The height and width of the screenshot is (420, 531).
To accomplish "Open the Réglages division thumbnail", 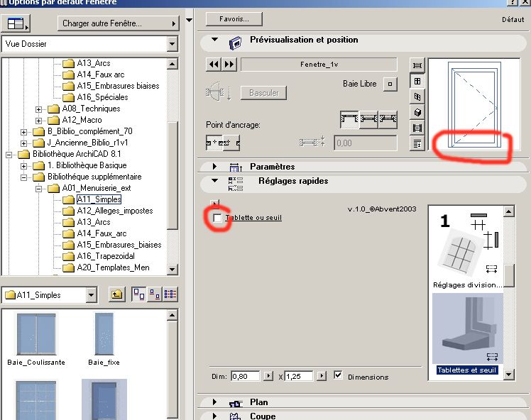I will (x=467, y=250).
